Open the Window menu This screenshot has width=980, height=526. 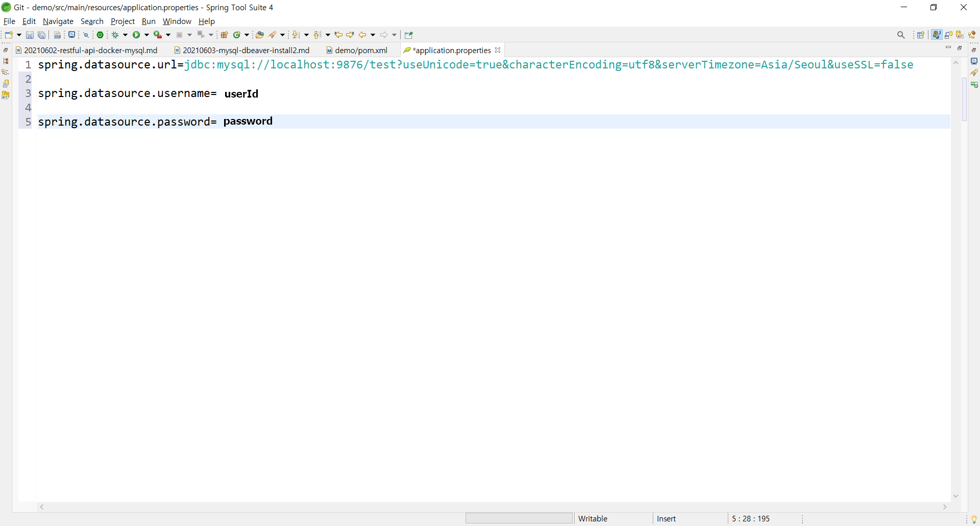click(x=177, y=21)
